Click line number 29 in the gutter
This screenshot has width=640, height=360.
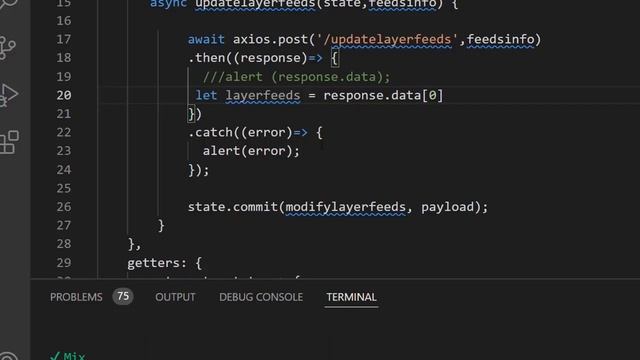click(x=64, y=262)
